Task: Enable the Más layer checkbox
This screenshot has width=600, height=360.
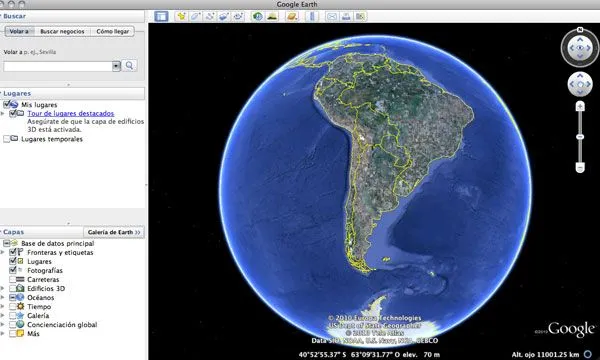Action: pos(13,334)
